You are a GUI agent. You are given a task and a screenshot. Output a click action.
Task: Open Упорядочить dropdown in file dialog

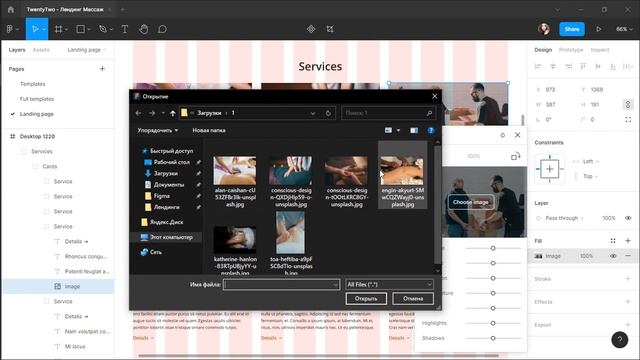click(158, 130)
